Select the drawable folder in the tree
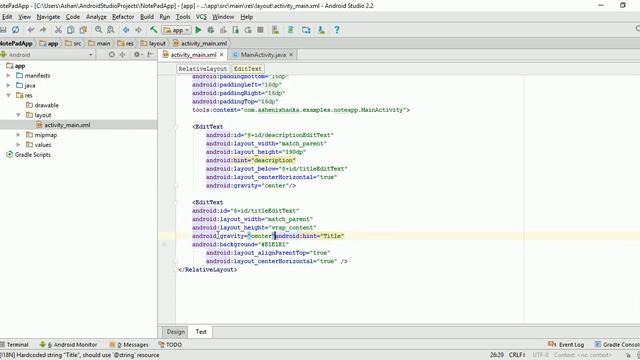Screen dimensions: 640x360 pos(42,105)
